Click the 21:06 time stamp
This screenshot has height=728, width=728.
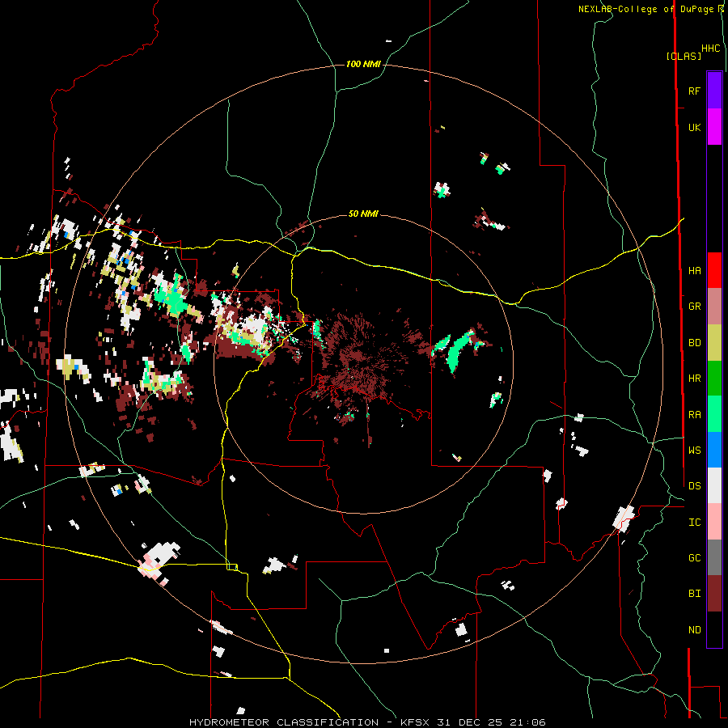point(526,722)
